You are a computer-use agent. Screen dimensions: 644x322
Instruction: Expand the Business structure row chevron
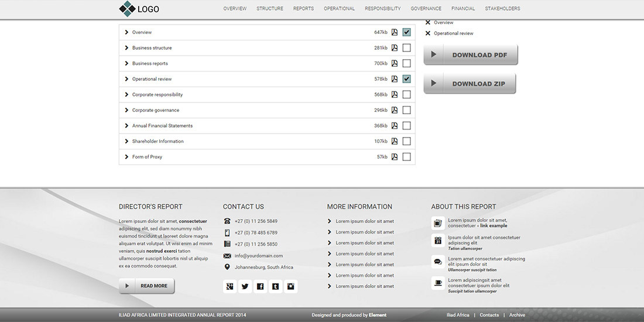pos(126,48)
